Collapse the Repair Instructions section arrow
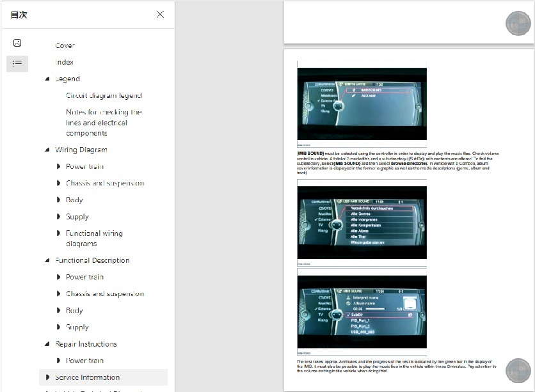535x392 pixels. [47, 344]
